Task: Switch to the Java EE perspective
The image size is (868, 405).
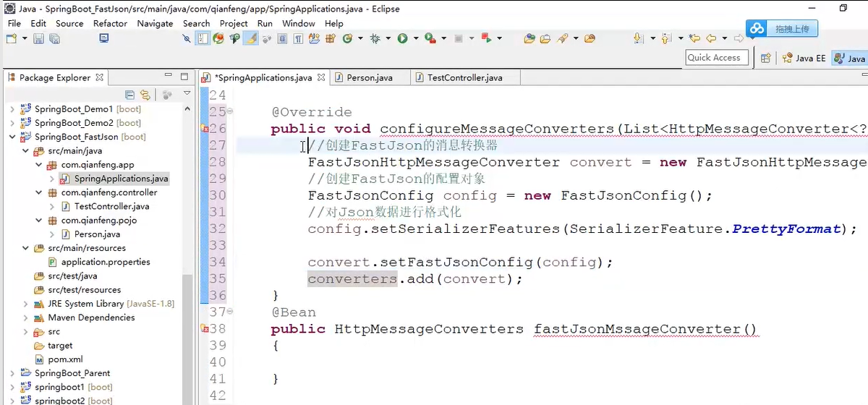Action: [x=803, y=58]
